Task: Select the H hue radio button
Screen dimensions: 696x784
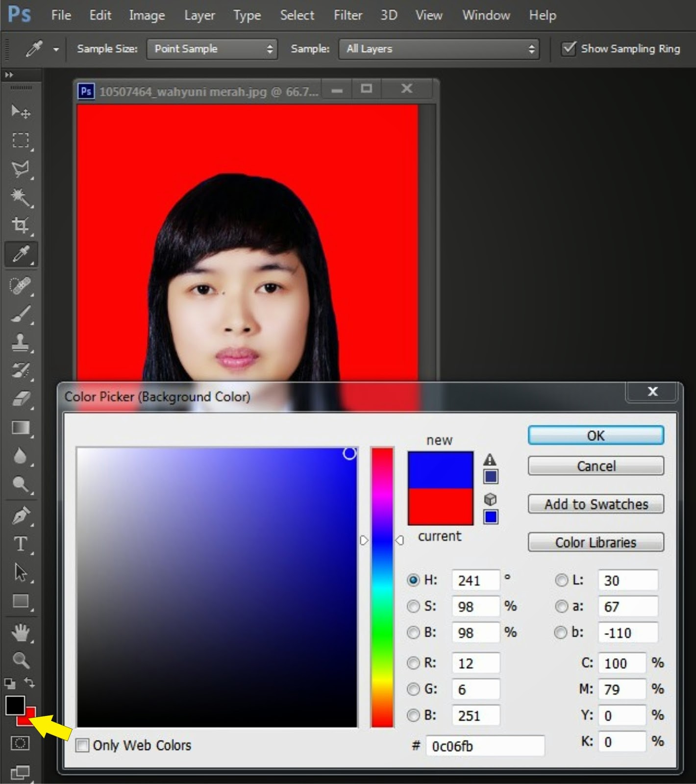Action: pos(413,580)
